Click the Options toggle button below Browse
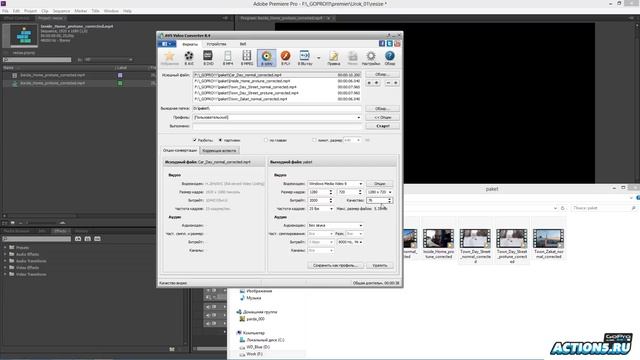Screen dimensions: 640x360 (382, 118)
